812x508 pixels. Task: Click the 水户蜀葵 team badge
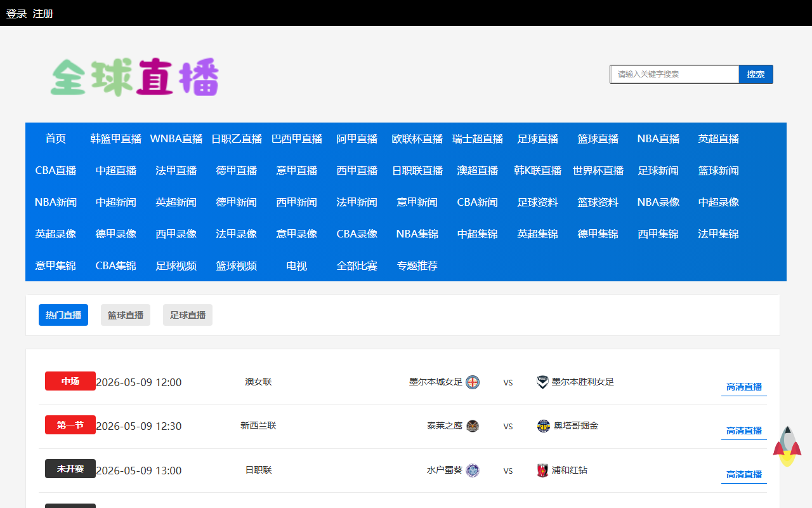[473, 471]
